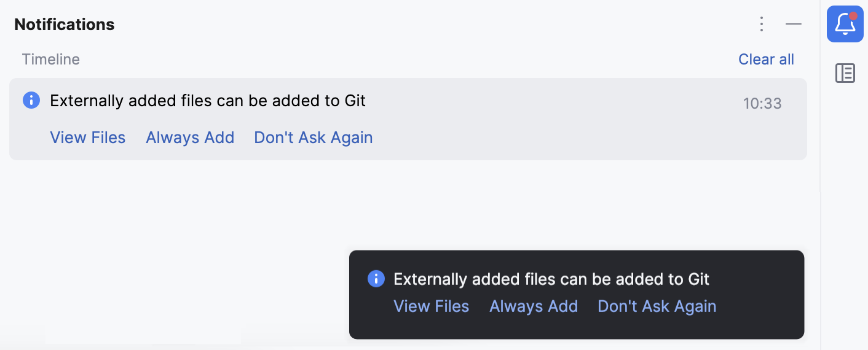Open the Notifications options kebab menu

(x=762, y=24)
